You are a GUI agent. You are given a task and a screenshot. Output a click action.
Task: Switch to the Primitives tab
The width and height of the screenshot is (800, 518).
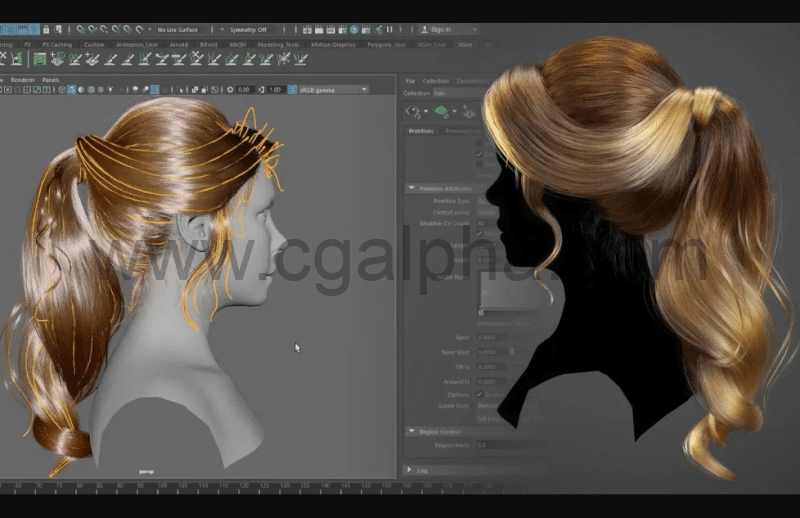421,131
